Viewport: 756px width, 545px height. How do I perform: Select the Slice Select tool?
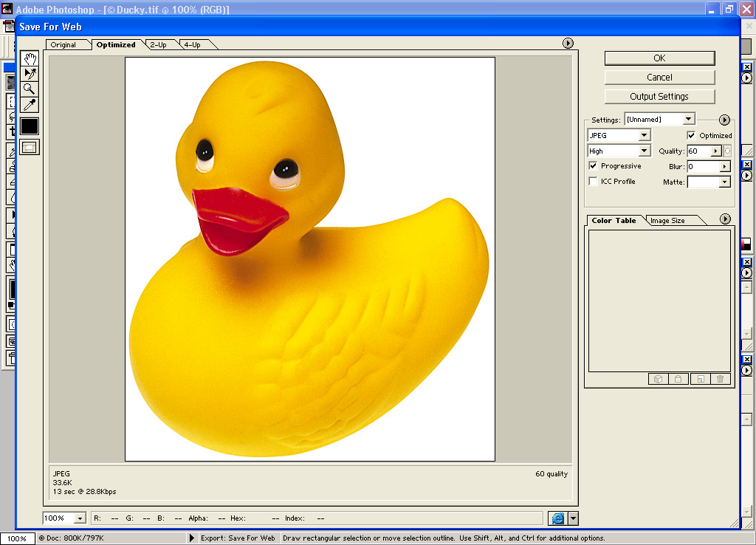point(30,74)
